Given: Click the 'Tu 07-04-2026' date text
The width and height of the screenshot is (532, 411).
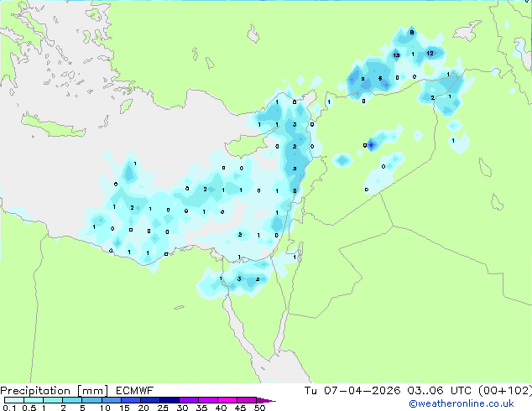Looking at the screenshot, I should (352, 391).
